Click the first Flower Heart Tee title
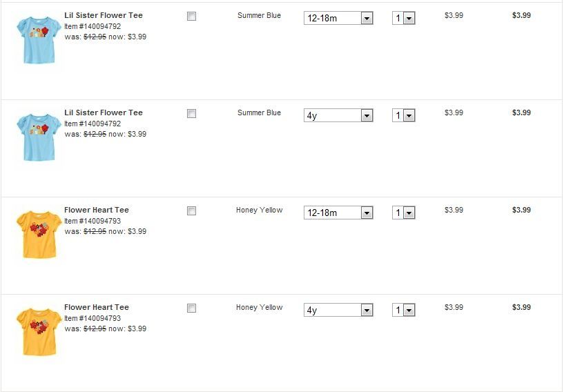 point(97,210)
